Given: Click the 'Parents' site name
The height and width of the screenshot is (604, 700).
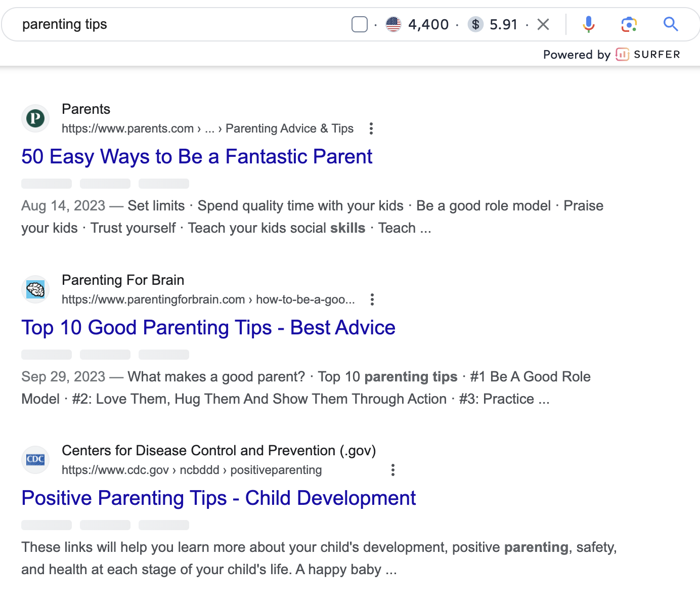Looking at the screenshot, I should [x=86, y=109].
